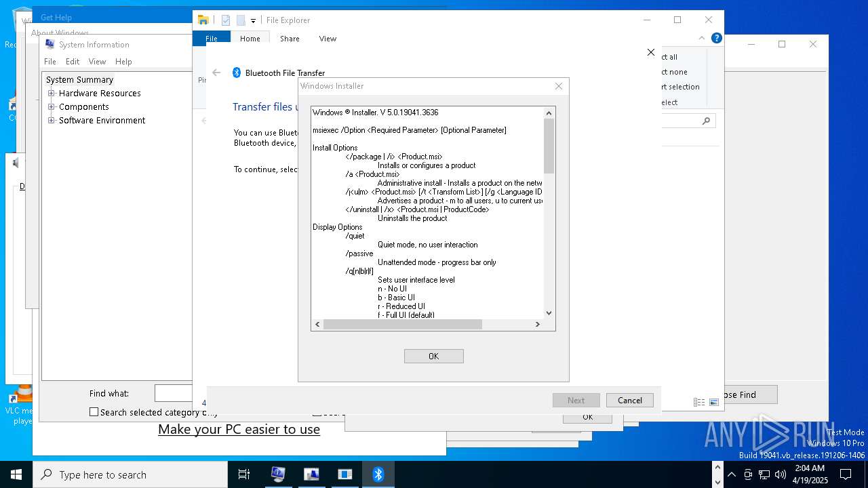Open the Share tab in File Explorer
The image size is (868, 488).
(290, 39)
